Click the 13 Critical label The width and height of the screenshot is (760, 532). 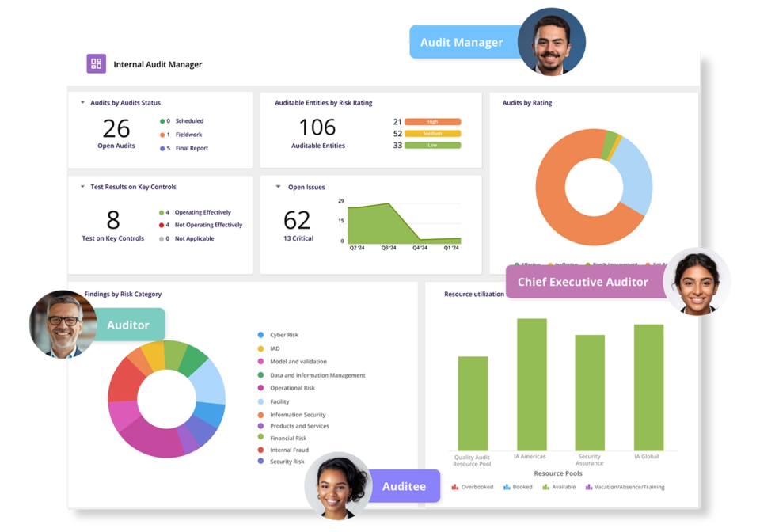pyautogui.click(x=298, y=238)
